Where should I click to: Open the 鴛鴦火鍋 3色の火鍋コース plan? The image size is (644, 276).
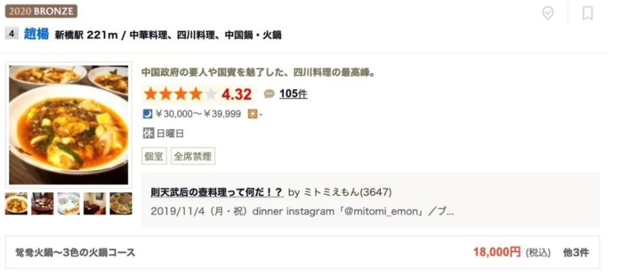(75, 253)
